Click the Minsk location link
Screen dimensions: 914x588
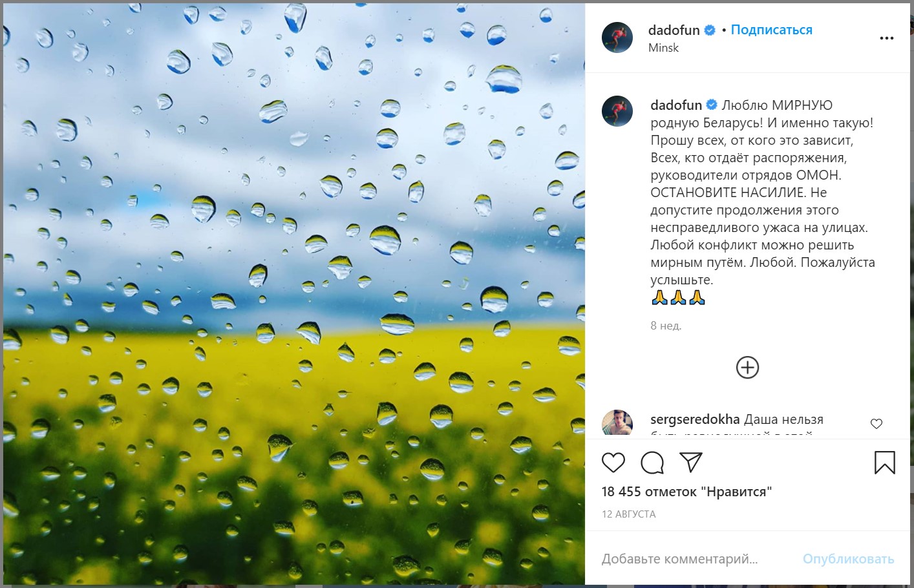[663, 48]
